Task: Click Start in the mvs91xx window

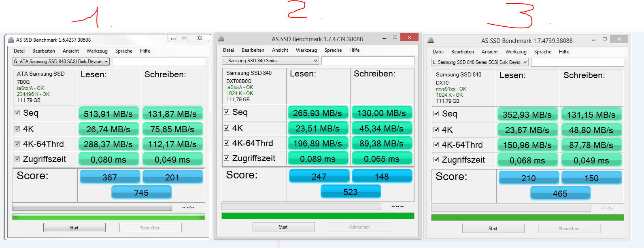Action: [493, 229]
